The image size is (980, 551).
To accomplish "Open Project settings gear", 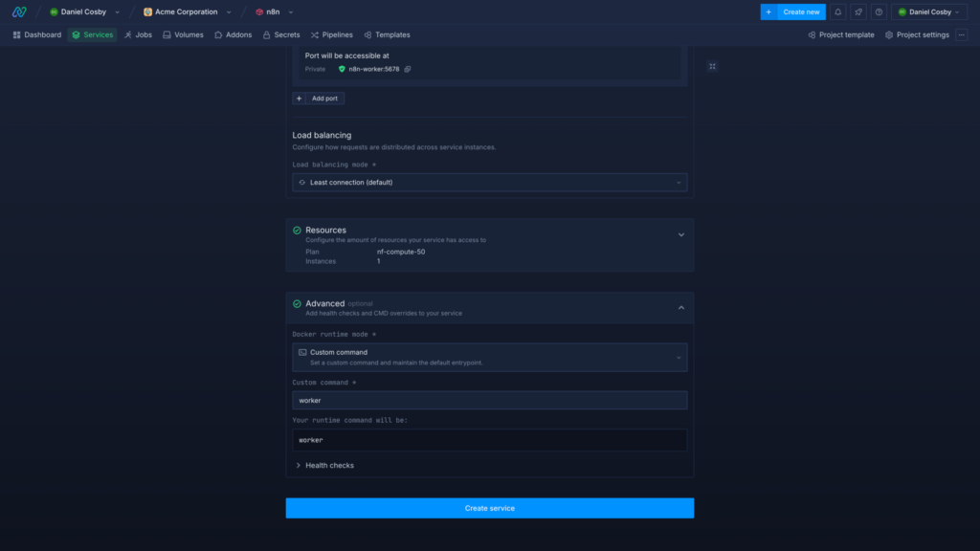I will [917, 34].
